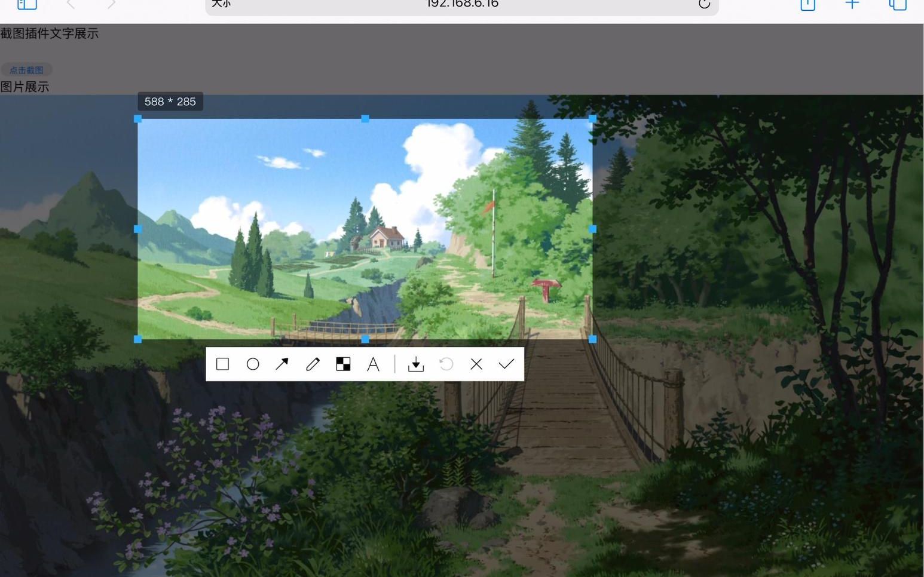Select the mosaic blur tool
The height and width of the screenshot is (577, 924).
click(x=343, y=364)
